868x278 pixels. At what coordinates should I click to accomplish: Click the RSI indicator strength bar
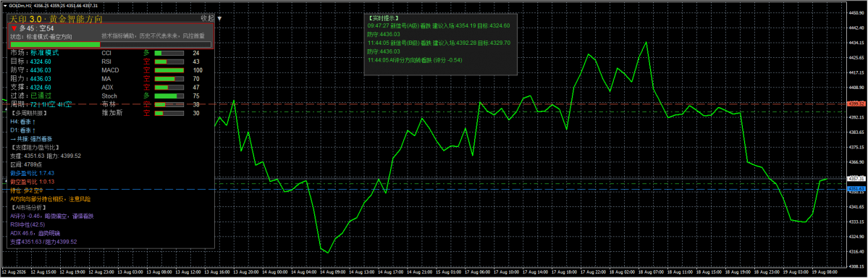[x=169, y=62]
